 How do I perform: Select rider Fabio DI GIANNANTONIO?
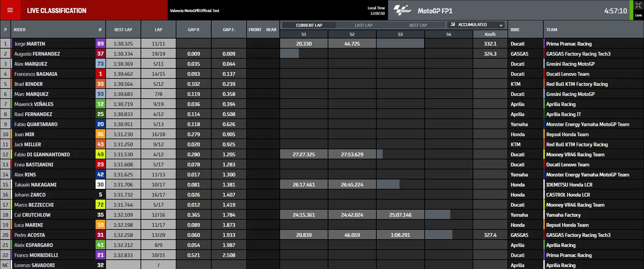[x=42, y=154]
